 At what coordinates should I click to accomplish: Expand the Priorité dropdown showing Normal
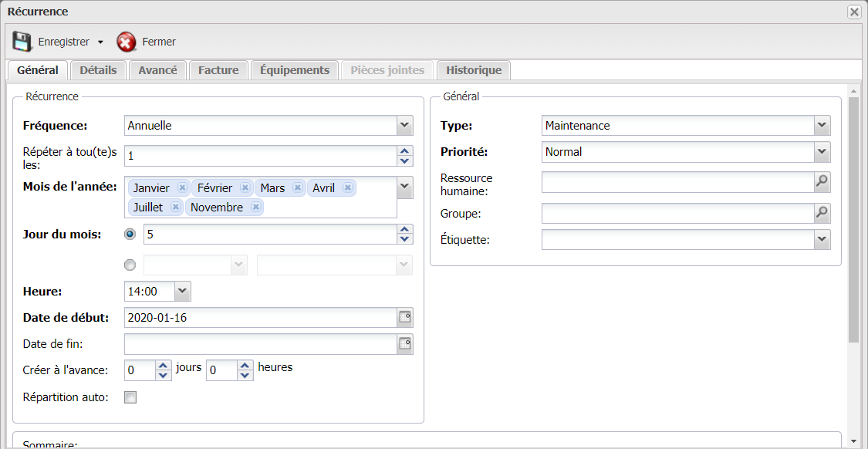822,152
